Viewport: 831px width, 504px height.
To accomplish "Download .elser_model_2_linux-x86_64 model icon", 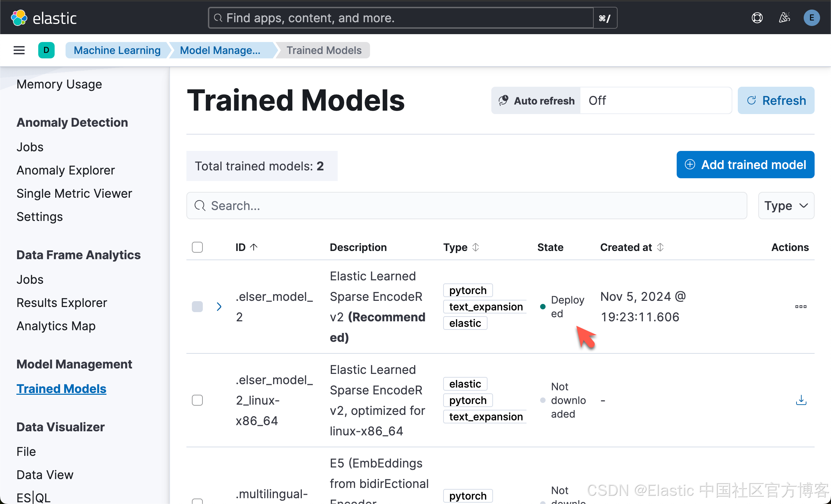I will coord(801,400).
